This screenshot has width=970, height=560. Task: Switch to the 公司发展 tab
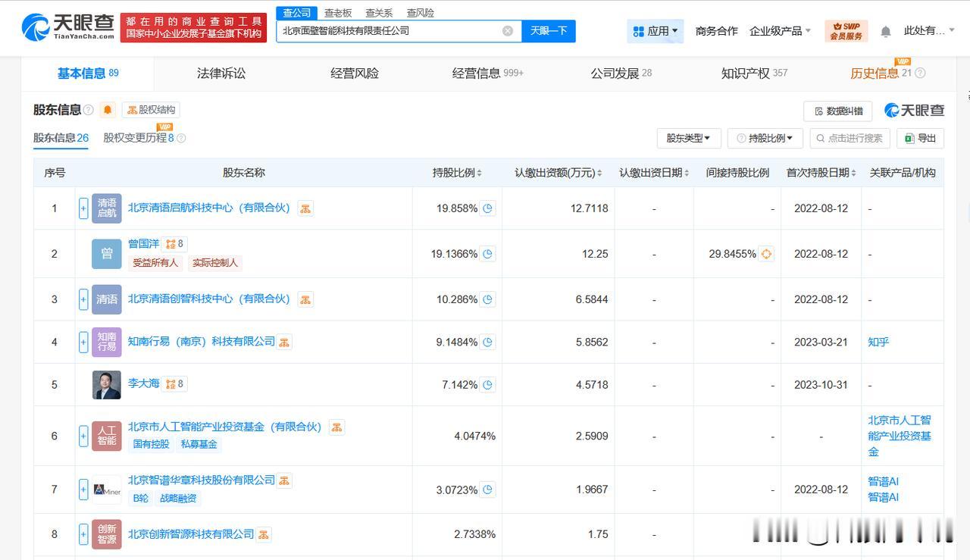click(x=621, y=74)
